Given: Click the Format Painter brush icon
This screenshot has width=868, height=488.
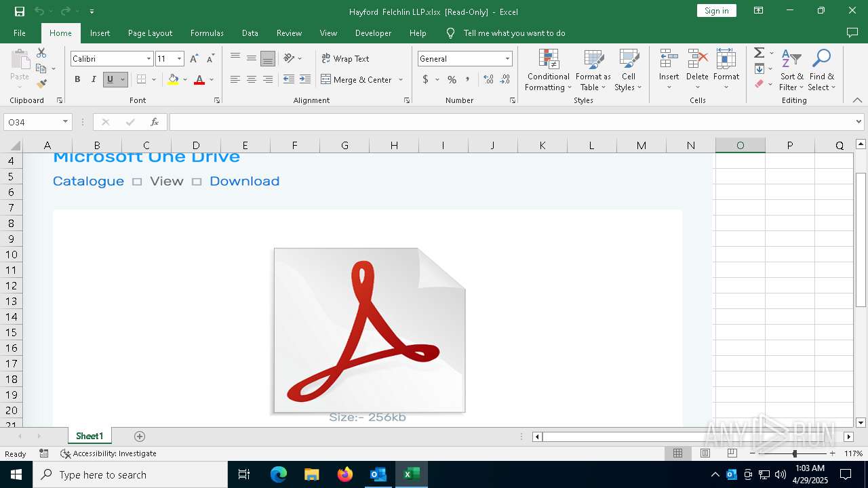Looking at the screenshot, I should tap(41, 84).
